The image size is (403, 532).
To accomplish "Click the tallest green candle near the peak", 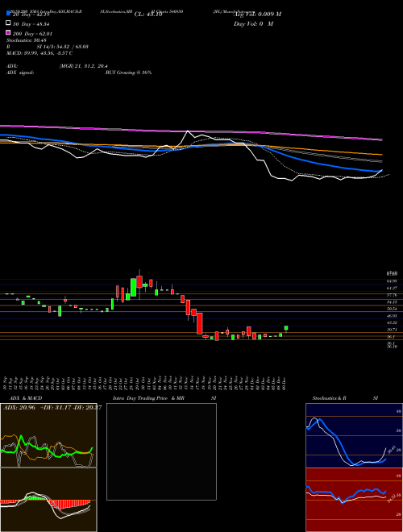I will pos(133,288).
